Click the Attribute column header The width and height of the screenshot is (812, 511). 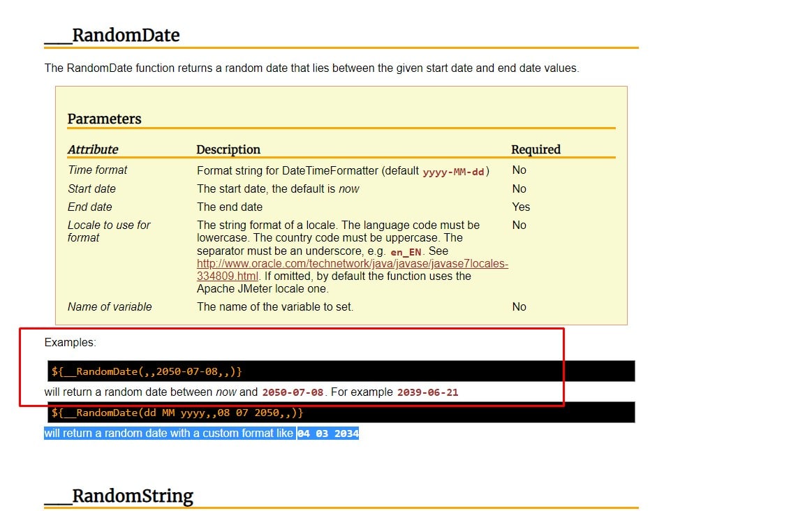click(x=94, y=149)
